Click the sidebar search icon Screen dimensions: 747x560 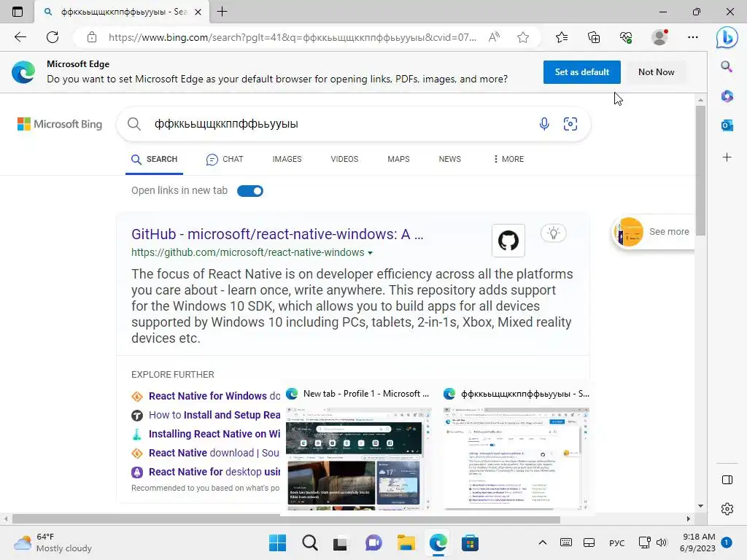pyautogui.click(x=727, y=66)
